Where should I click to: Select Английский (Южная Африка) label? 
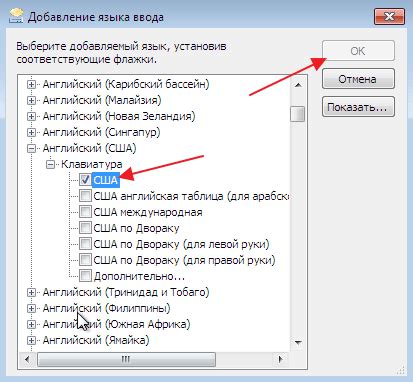(117, 324)
